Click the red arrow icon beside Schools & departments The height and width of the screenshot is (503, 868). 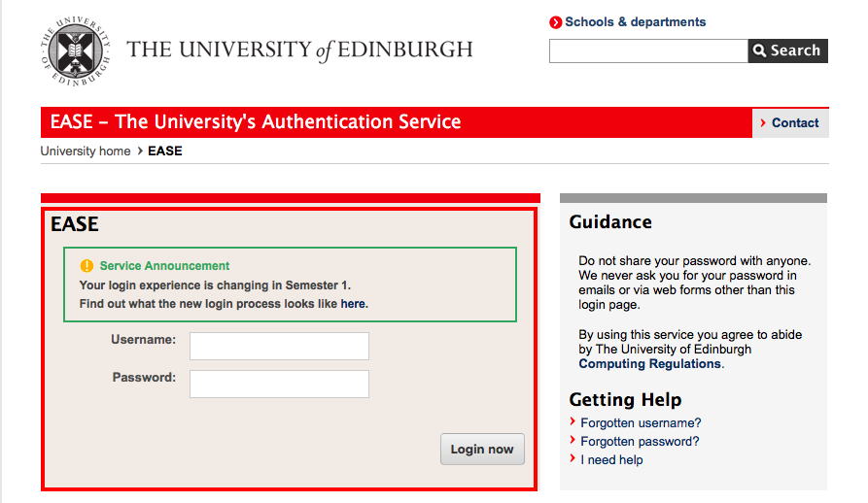click(x=555, y=22)
